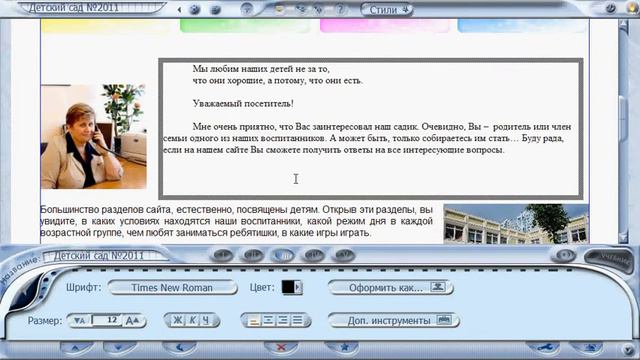
Task: Click the page vertical scrollbar
Action: tap(624, 131)
